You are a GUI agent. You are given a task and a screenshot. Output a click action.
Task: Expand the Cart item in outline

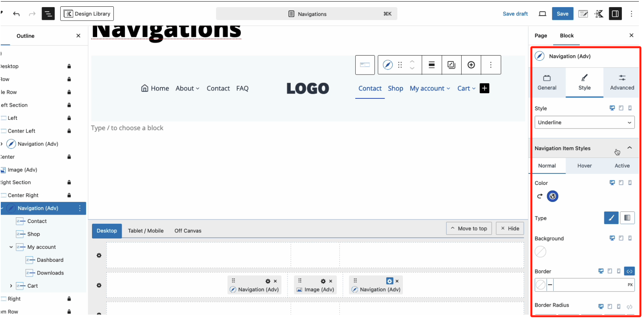pyautogui.click(x=11, y=286)
